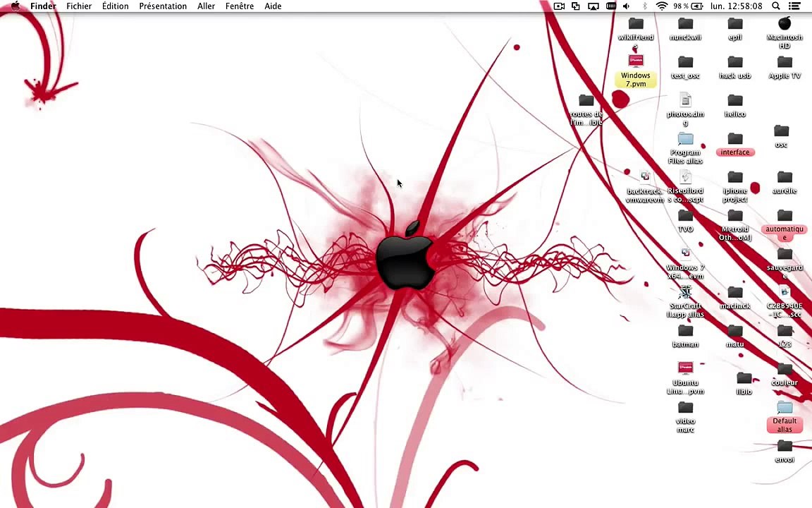This screenshot has width=812, height=508.
Task: Select the osc folder
Action: coord(782,131)
